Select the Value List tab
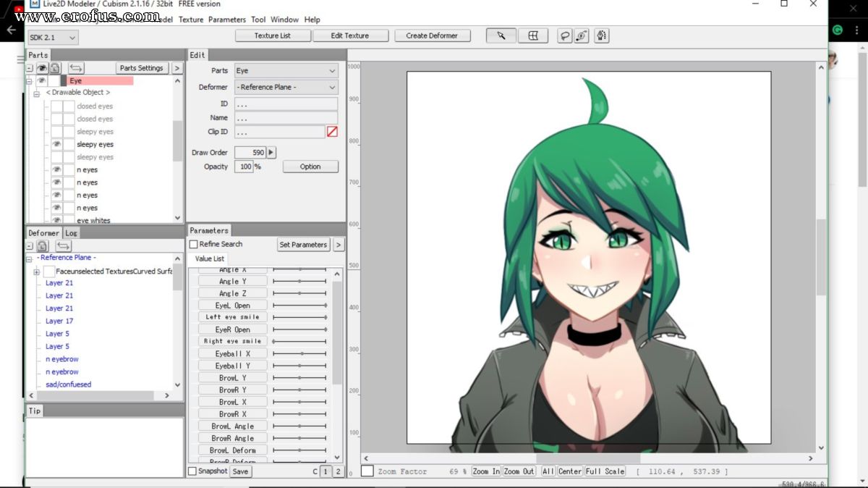 pyautogui.click(x=210, y=258)
